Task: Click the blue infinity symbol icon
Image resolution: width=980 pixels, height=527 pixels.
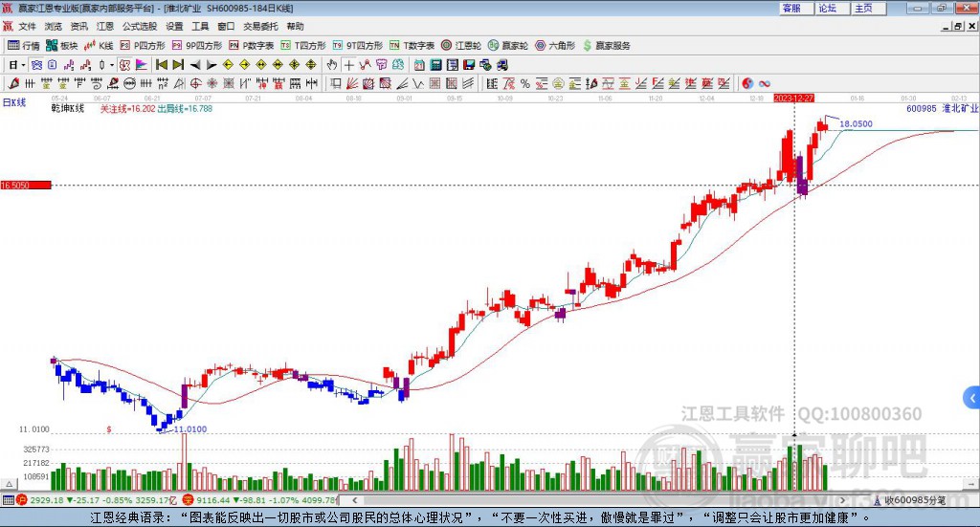Action: click(765, 83)
